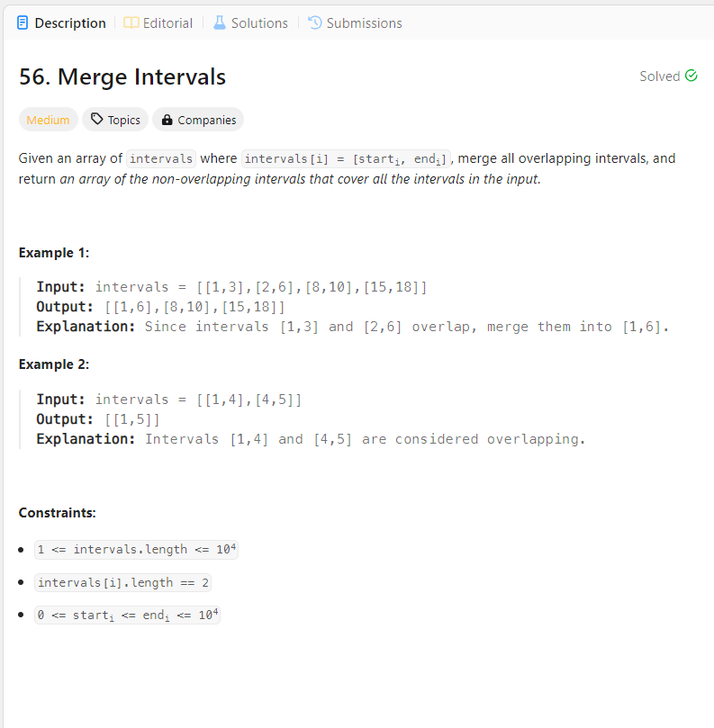Open the Topics chip
Image resolution: width=714 pixels, height=728 pixels.
[114, 119]
